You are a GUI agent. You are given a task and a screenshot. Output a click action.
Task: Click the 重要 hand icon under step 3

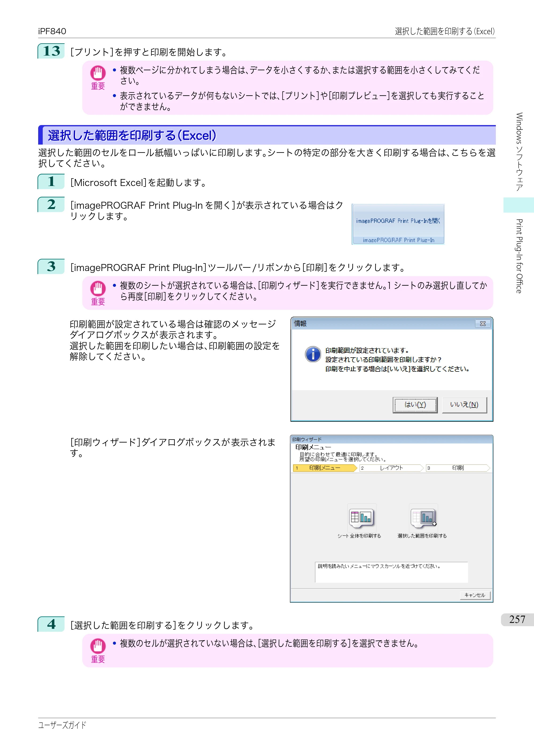tap(98, 288)
